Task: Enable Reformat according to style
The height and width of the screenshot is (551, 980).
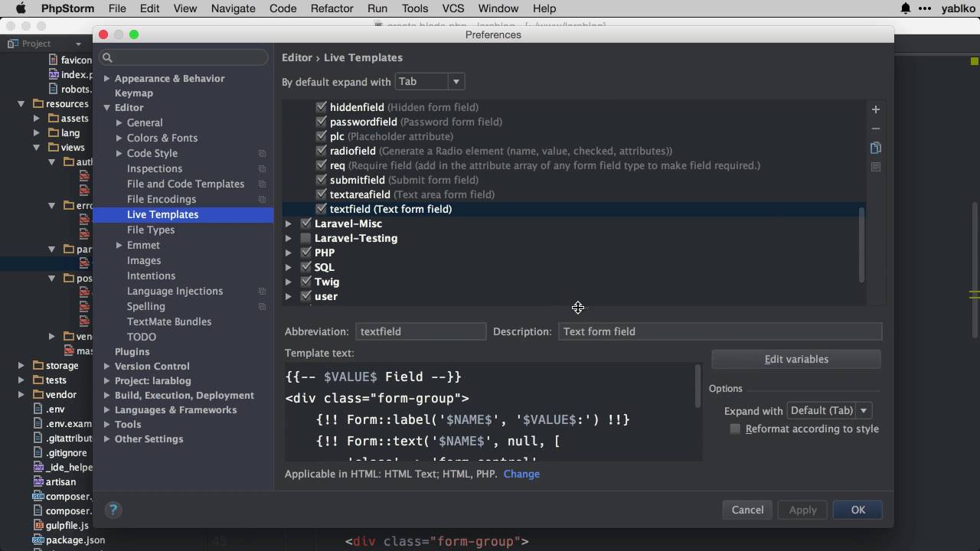Action: (x=735, y=429)
